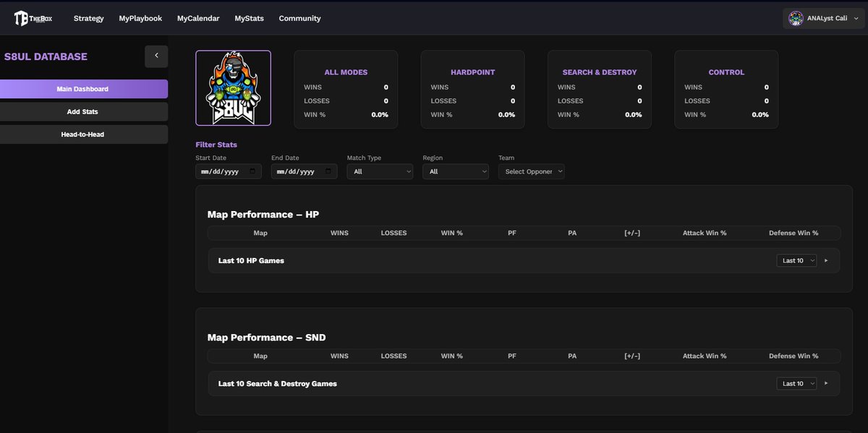Click WIN % column header in HP table
The width and height of the screenshot is (868, 433).
click(x=452, y=233)
